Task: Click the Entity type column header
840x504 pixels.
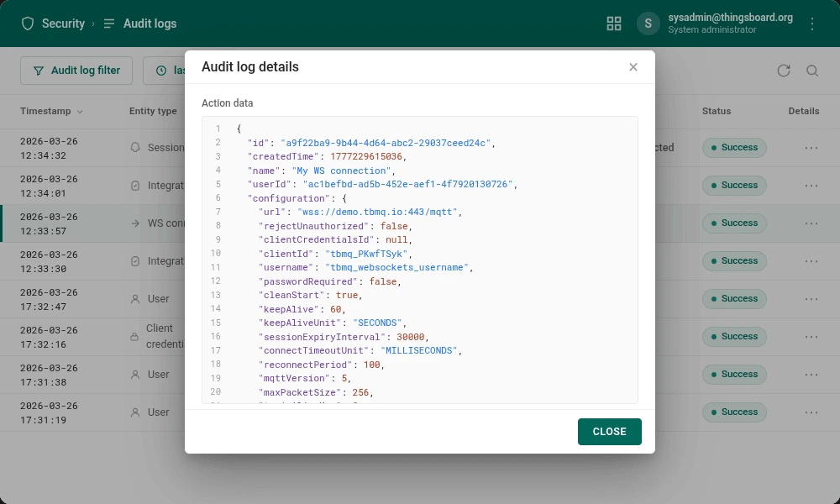Action: click(153, 111)
